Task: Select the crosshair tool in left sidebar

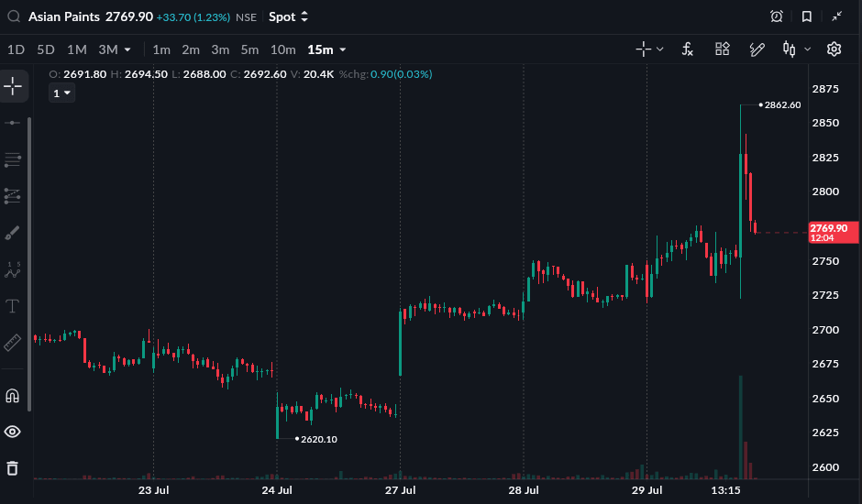Action: tap(13, 86)
